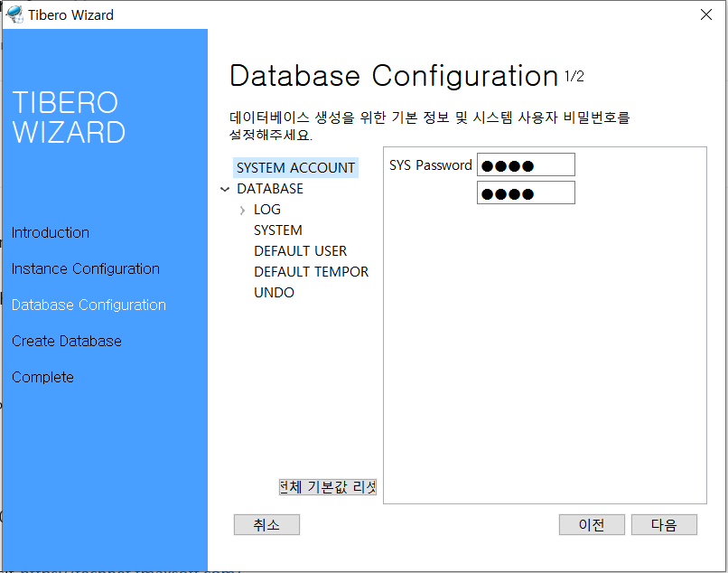Click the SYS Password label
This screenshot has height=573, width=728.
click(x=431, y=165)
